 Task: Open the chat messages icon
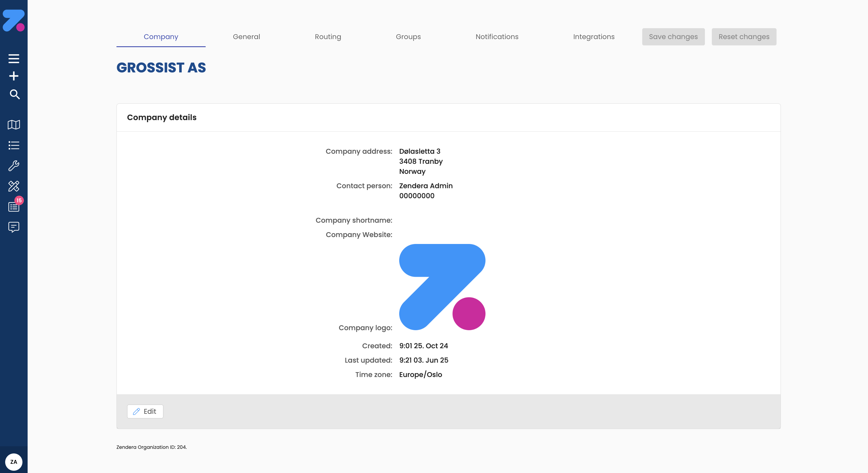point(14,227)
